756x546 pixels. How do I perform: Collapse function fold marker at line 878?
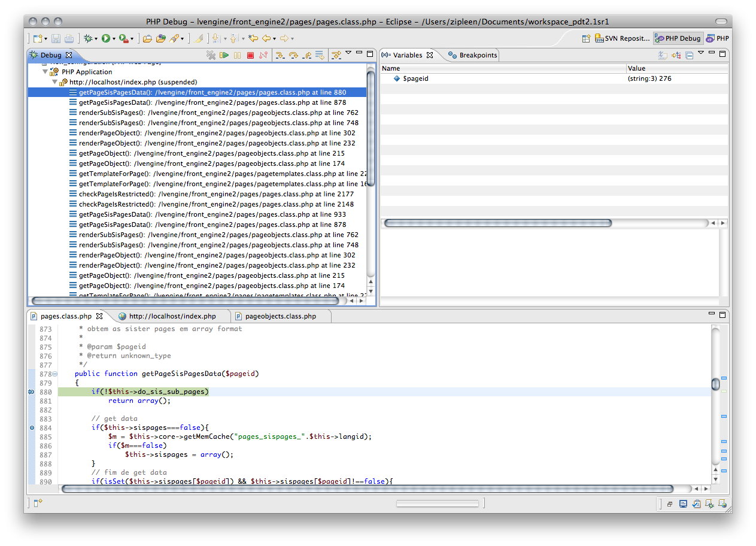[x=55, y=374]
